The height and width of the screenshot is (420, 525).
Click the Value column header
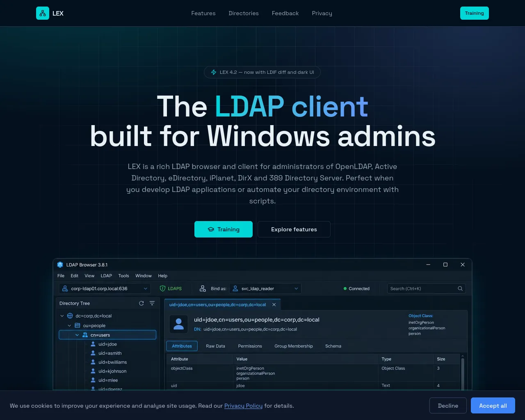(x=306, y=359)
